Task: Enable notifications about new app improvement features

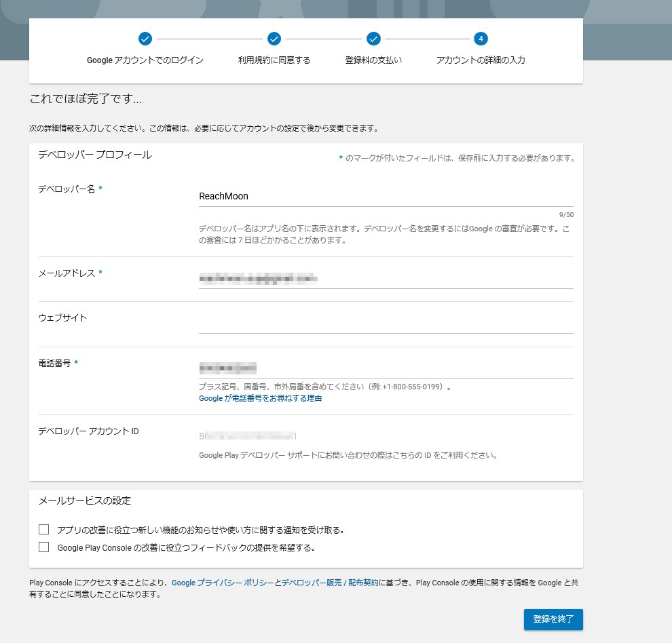Action: click(43, 530)
